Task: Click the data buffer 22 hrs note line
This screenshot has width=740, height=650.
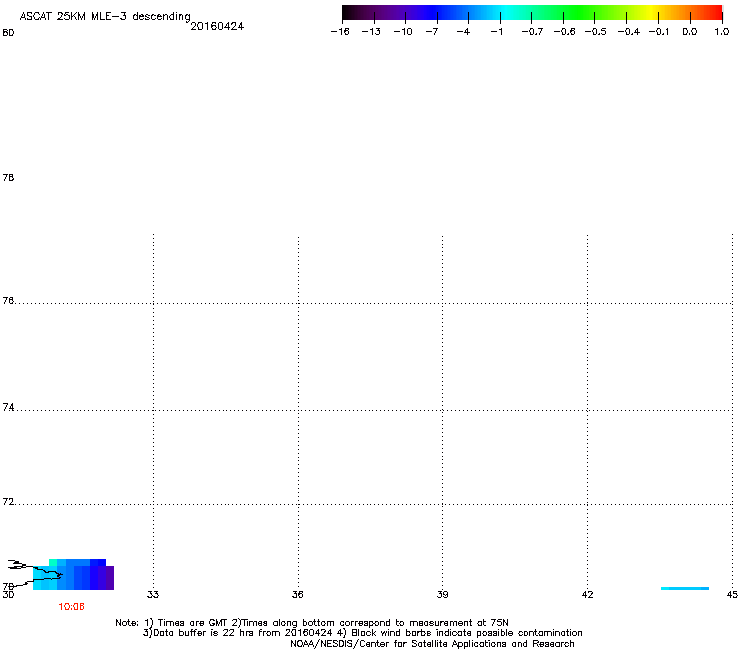Action: click(x=362, y=633)
